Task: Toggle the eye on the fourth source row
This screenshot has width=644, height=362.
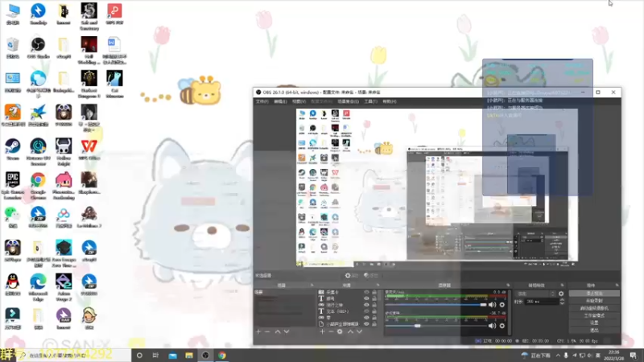Action: [x=367, y=311]
